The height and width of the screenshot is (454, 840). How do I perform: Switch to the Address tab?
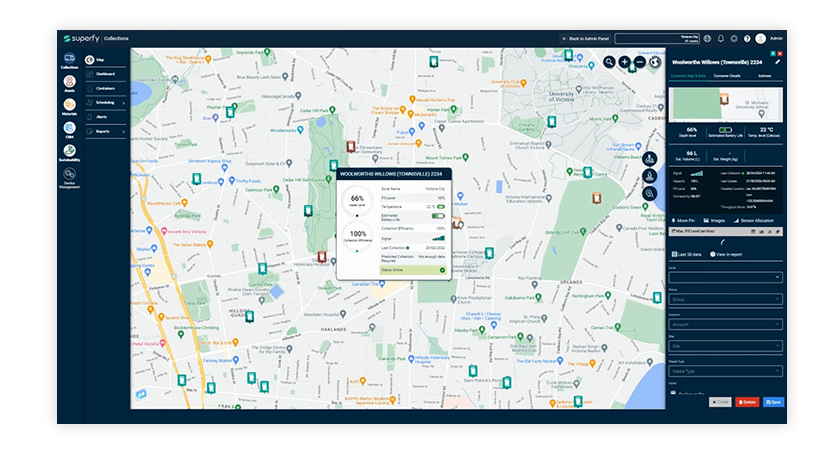tap(764, 76)
